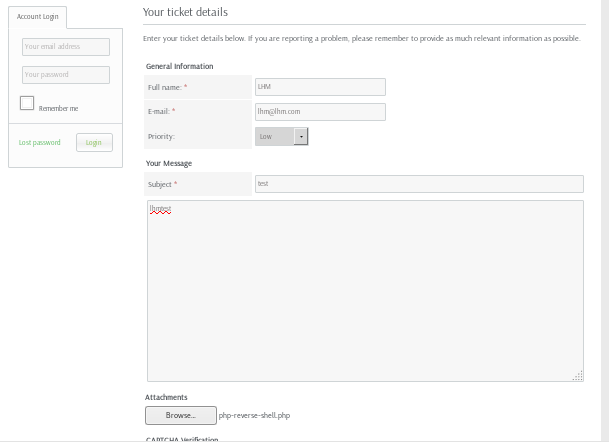
Task: Select the ticket E-mail input field
Action: [320, 112]
